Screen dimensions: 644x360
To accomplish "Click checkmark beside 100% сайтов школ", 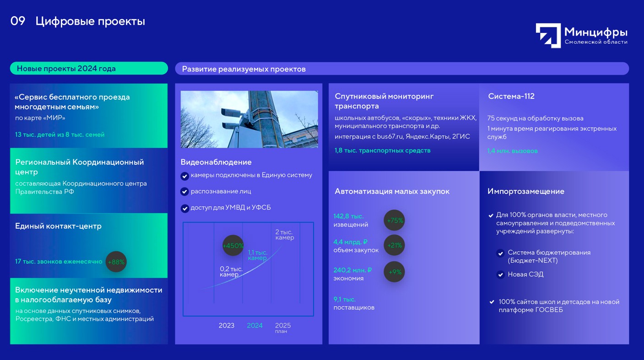I will [x=492, y=302].
